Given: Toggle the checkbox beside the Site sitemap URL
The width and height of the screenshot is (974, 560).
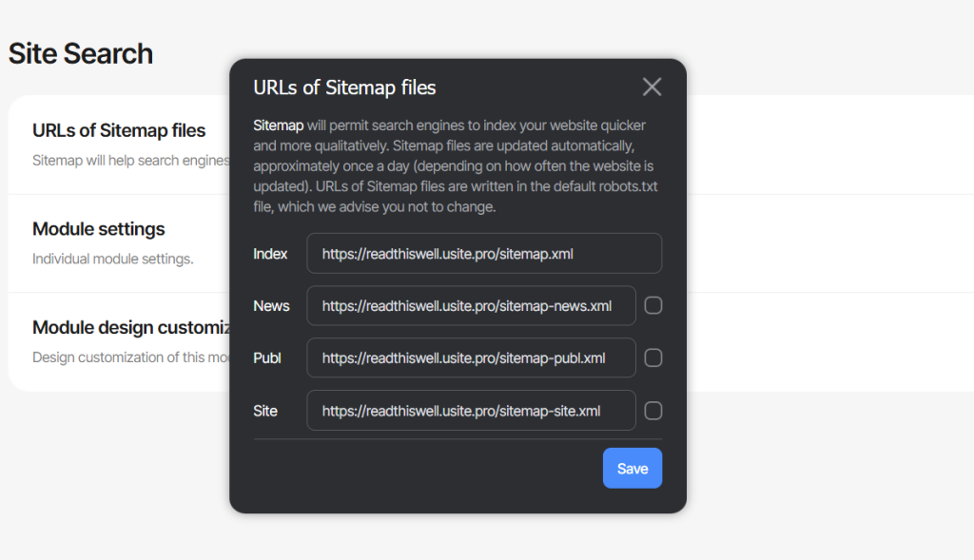Looking at the screenshot, I should pos(653,411).
